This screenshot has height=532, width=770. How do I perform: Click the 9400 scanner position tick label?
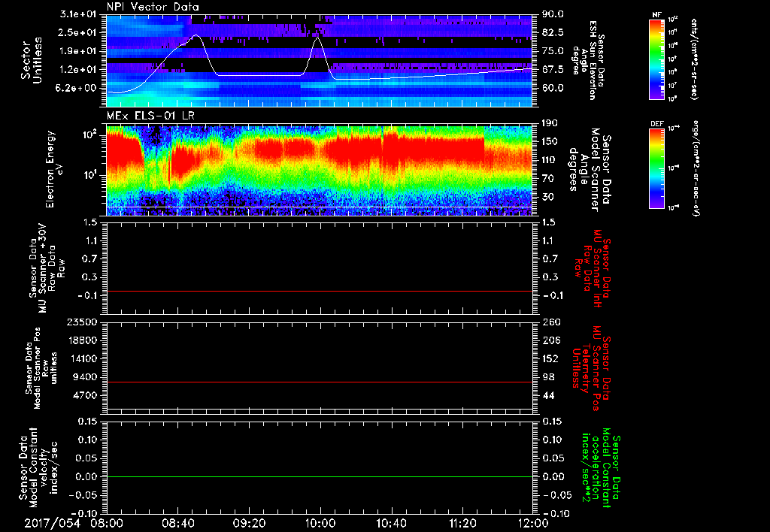coord(86,377)
